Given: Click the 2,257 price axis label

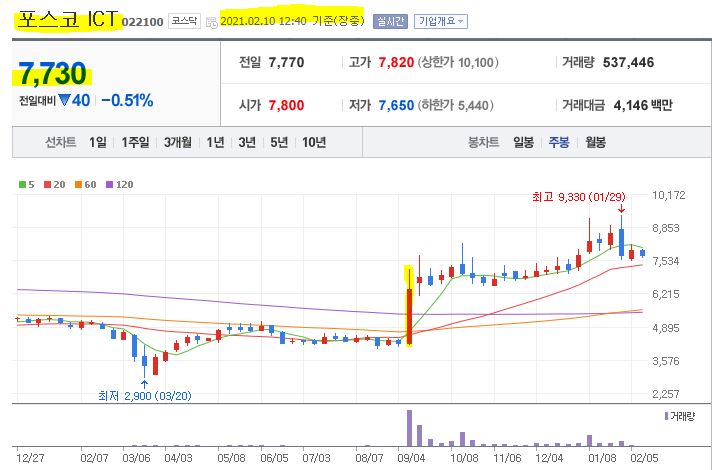Looking at the screenshot, I should pos(666,394).
